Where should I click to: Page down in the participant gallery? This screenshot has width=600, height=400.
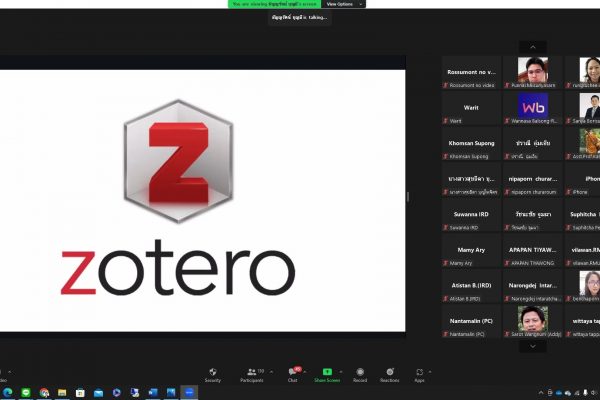coord(533,346)
